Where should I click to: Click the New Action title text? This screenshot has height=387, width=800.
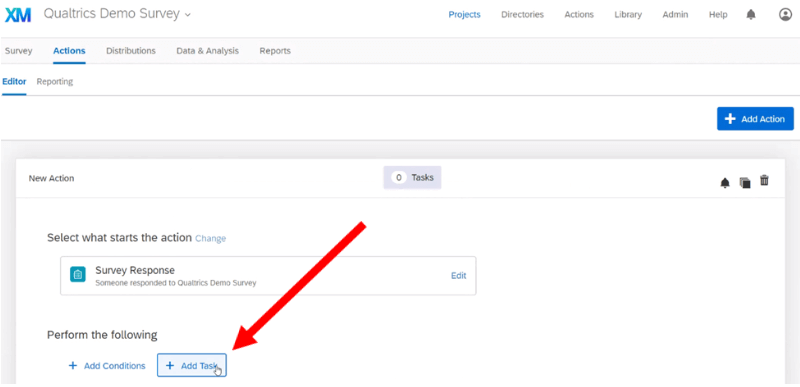52,178
